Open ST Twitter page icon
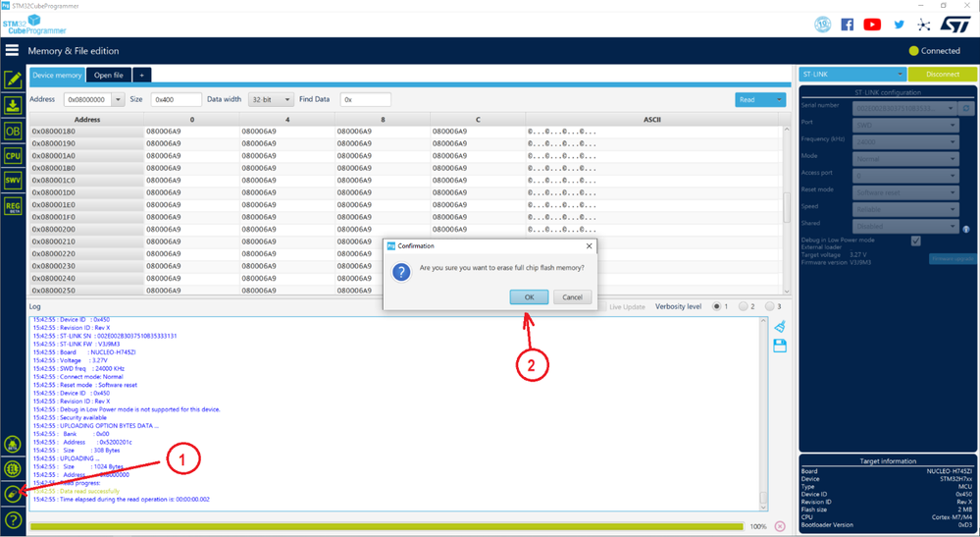Image resolution: width=980 pixels, height=537 pixels. 899,25
